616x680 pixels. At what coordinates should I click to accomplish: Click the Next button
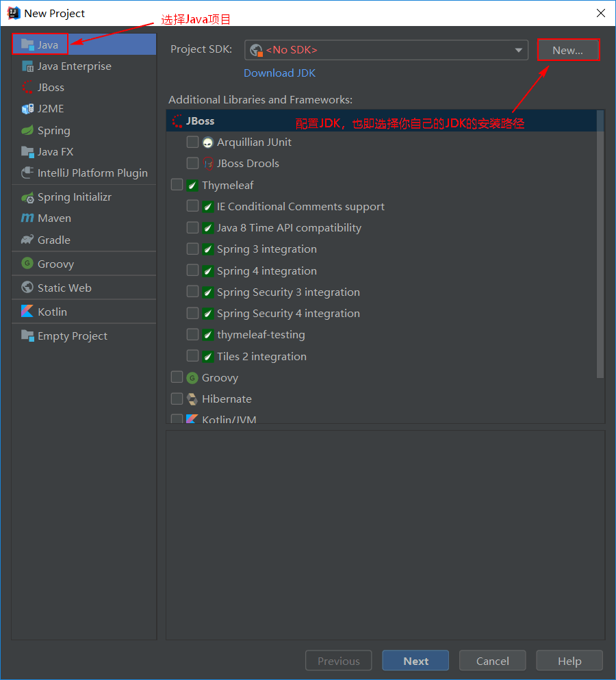coord(415,661)
